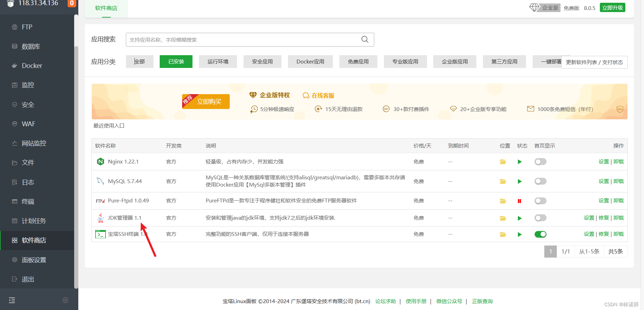Image resolution: width=644 pixels, height=310 pixels.
Task: Open 论坛求助 footer link
Action: (x=385, y=301)
